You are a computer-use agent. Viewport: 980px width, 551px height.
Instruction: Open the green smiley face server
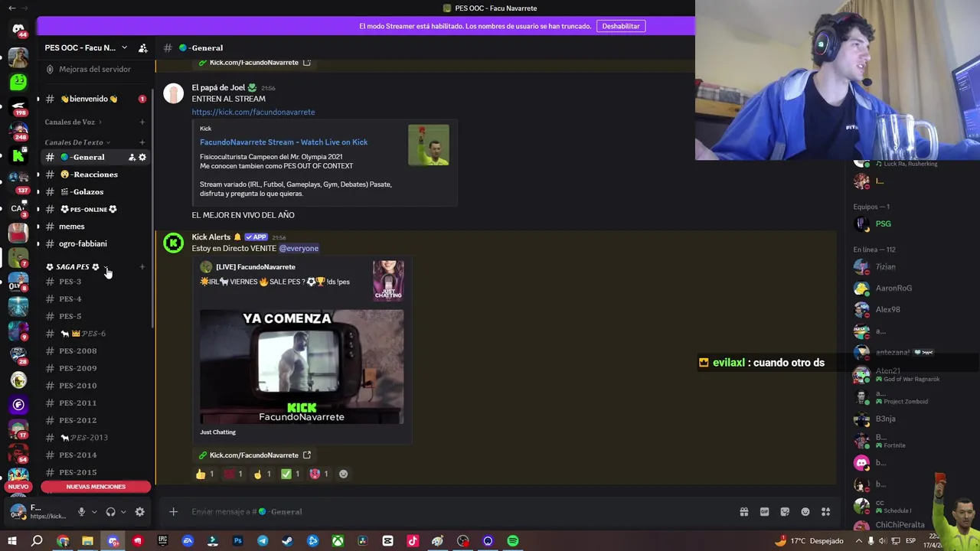point(18,82)
